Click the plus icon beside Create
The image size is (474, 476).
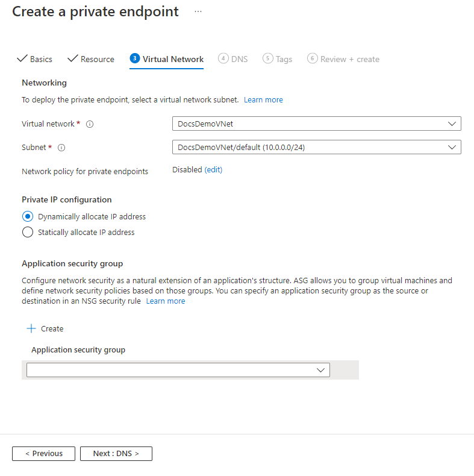[x=31, y=328]
